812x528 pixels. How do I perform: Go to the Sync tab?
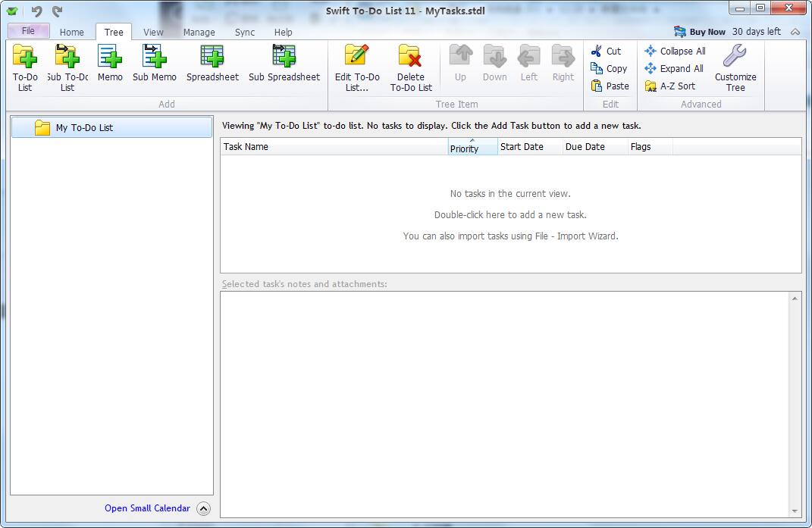[x=244, y=32]
